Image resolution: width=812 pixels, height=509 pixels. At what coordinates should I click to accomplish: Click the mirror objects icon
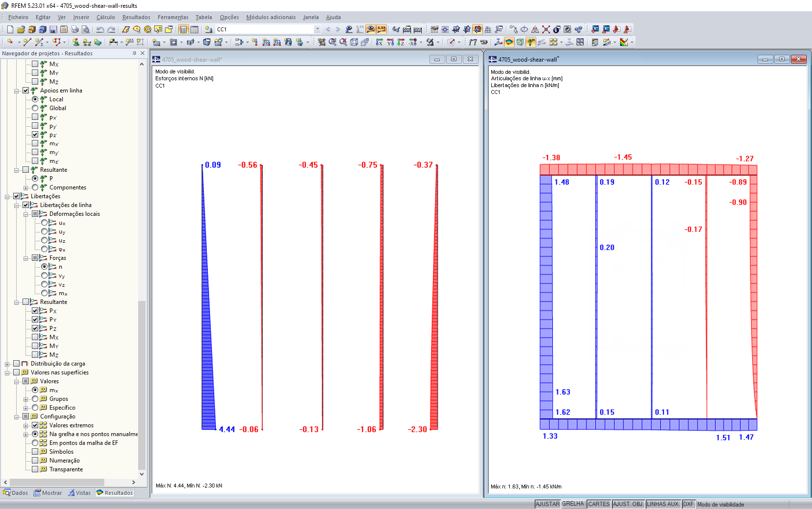tap(535, 29)
